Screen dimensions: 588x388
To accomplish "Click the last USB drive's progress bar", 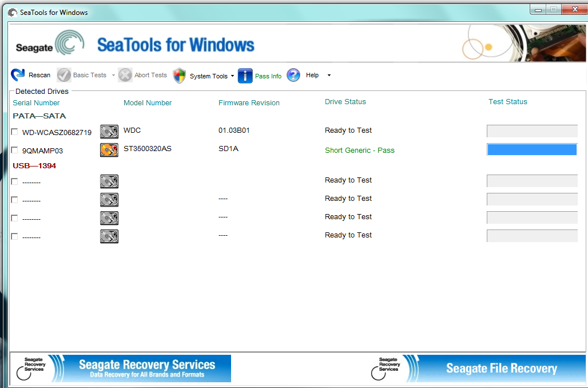I will click(x=532, y=236).
